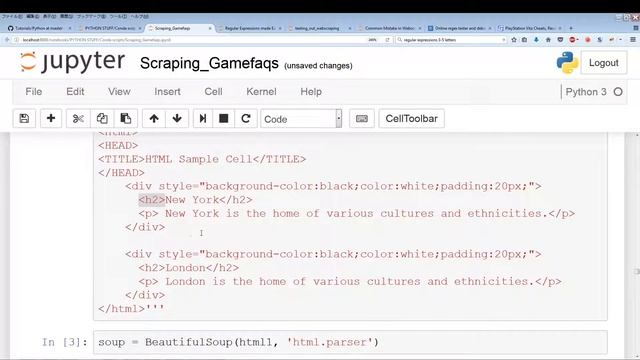Click the Pocket icon in the browser toolbar
Viewport: 640px width, 360px height.
pyautogui.click(x=560, y=40)
